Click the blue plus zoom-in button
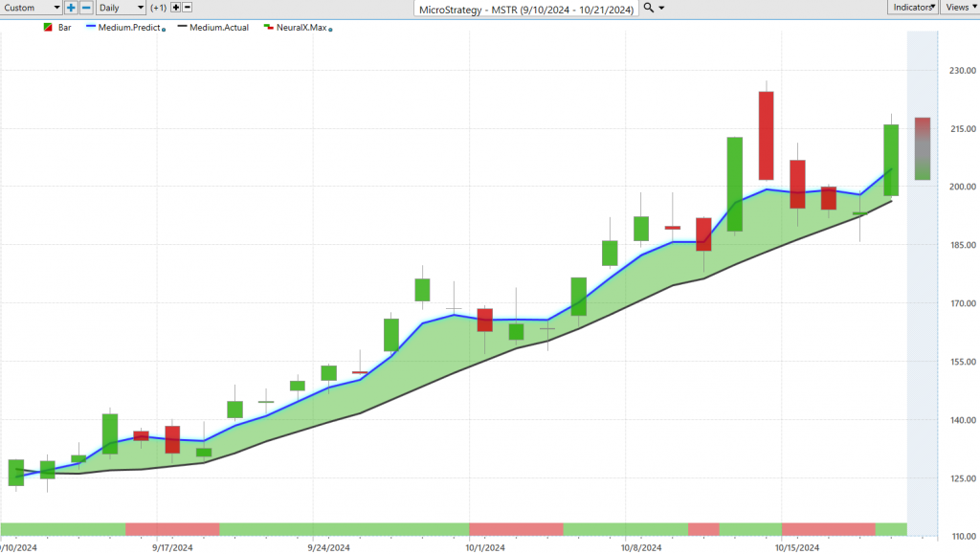Image resolution: width=980 pixels, height=554 pixels. coord(71,8)
